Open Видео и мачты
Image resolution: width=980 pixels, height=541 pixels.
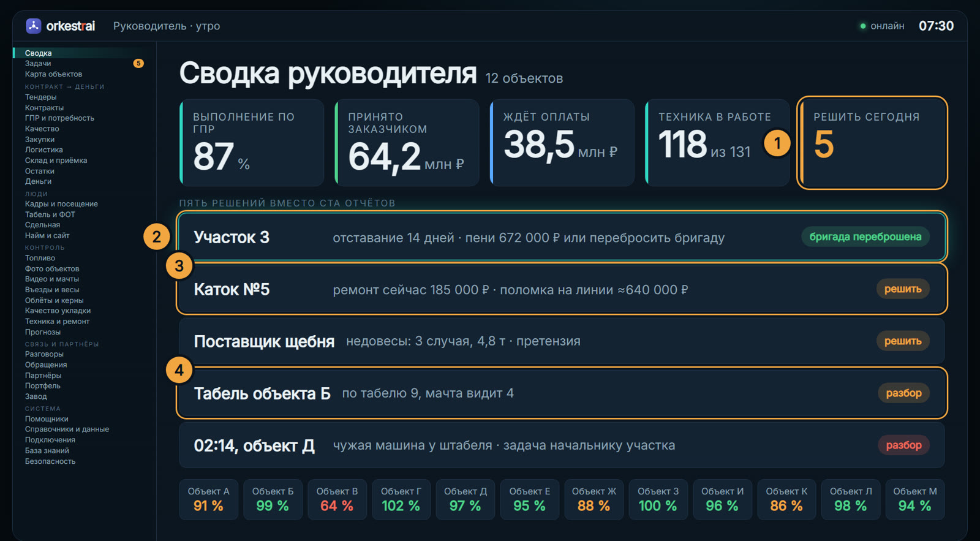tap(51, 279)
